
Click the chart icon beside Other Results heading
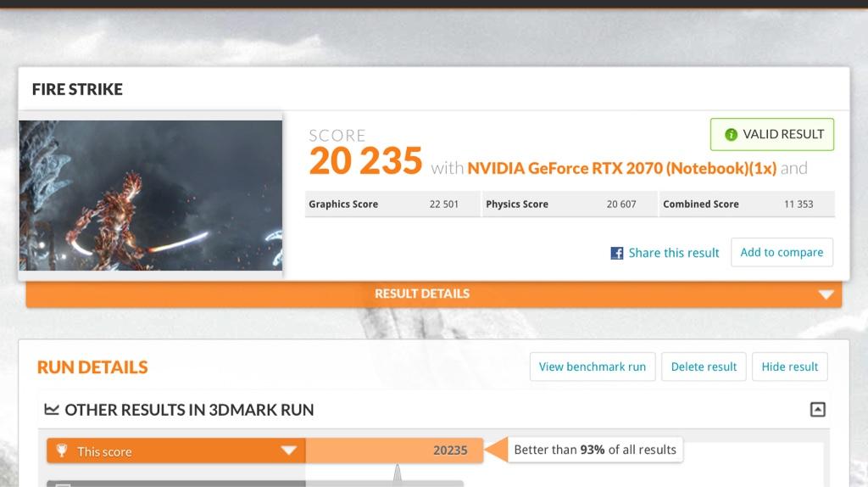(x=52, y=410)
